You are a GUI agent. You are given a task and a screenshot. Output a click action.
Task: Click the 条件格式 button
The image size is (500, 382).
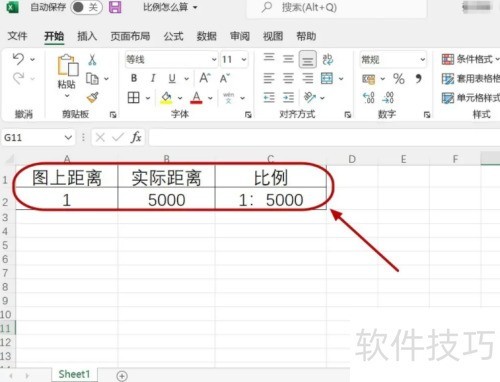[470, 59]
